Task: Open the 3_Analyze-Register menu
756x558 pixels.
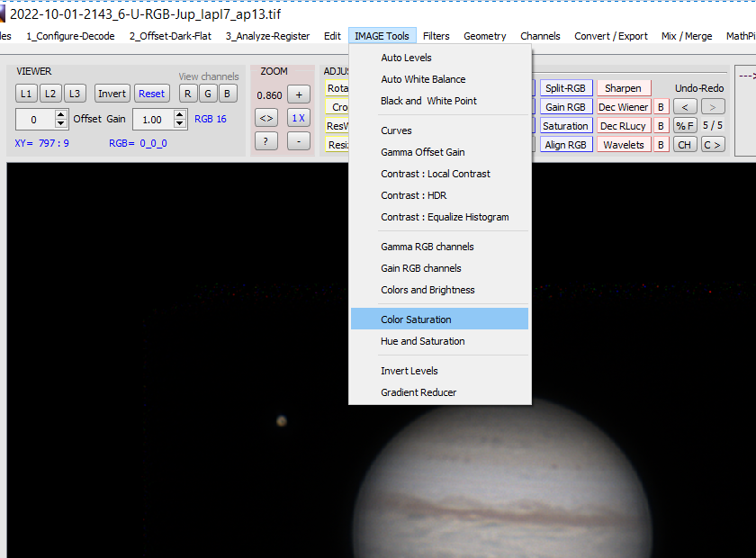Action: click(x=267, y=36)
